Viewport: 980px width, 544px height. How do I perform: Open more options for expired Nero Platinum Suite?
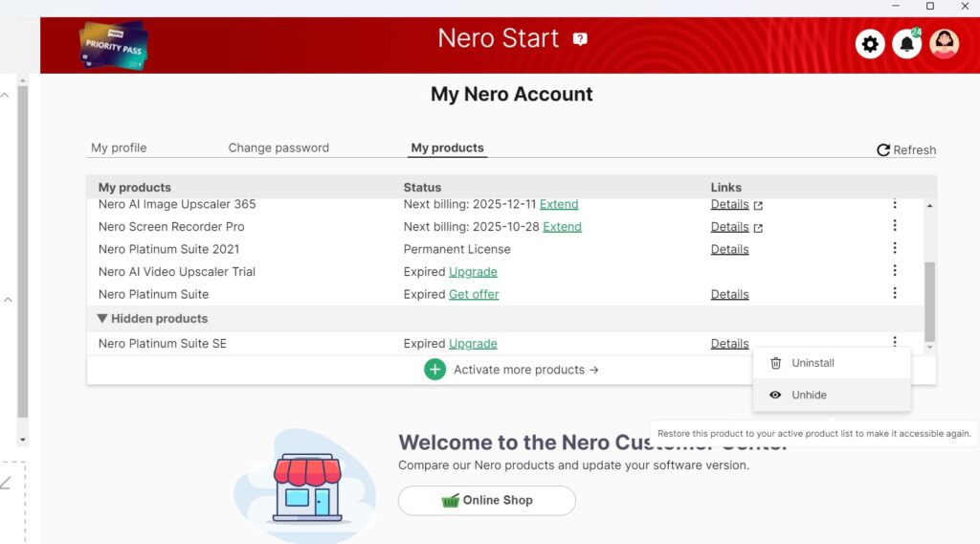pos(895,293)
